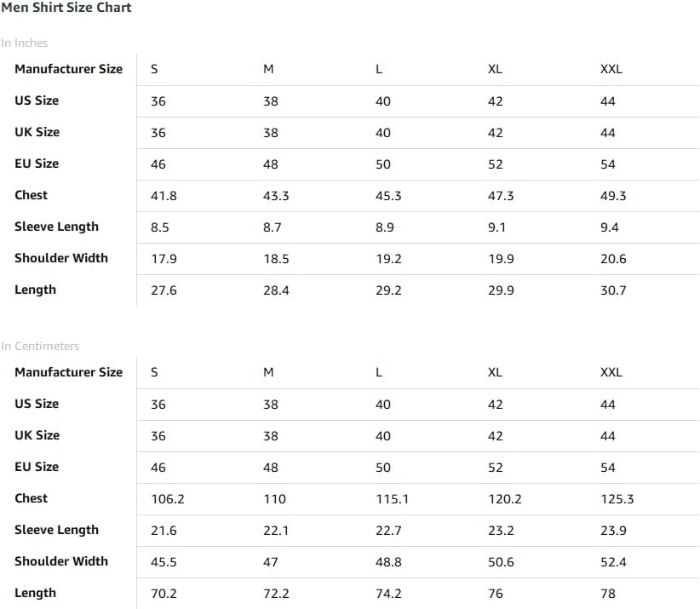700x609 pixels.
Task: Click the XXL column header in inches table
Action: [x=611, y=69]
